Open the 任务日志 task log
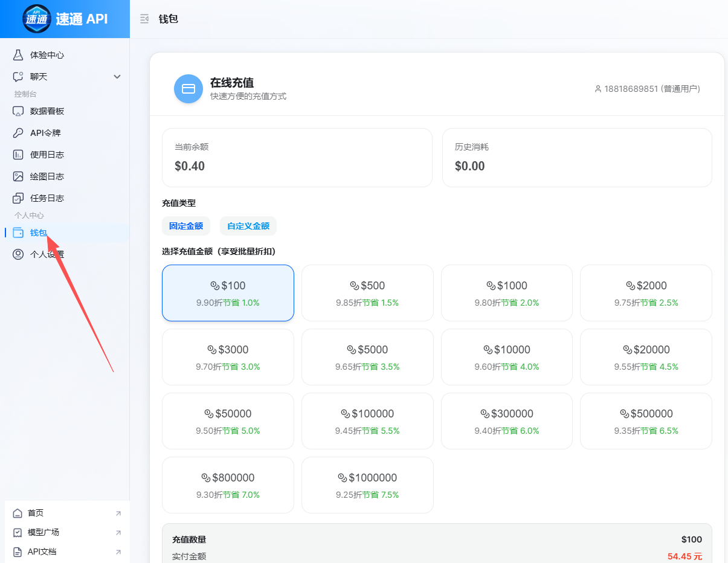The image size is (728, 563). coord(42,198)
